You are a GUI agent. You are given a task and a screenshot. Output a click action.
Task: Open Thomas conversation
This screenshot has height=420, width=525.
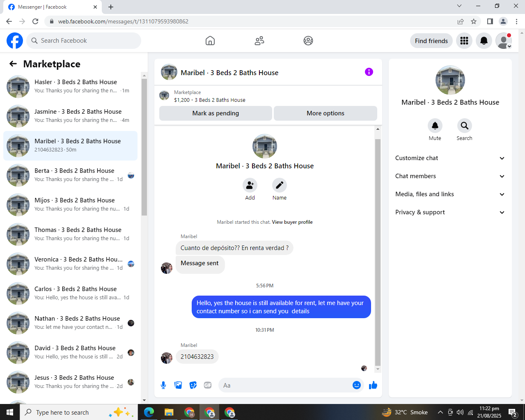pyautogui.click(x=70, y=234)
